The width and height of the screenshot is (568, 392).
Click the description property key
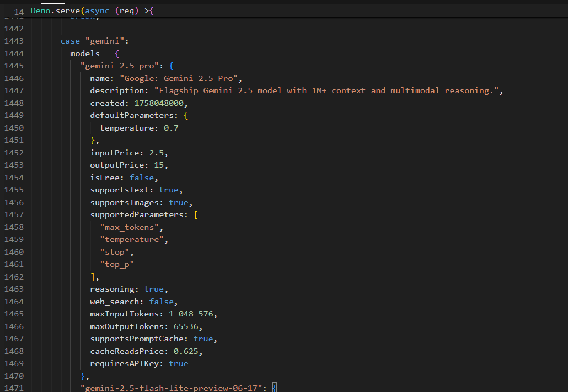117,90
